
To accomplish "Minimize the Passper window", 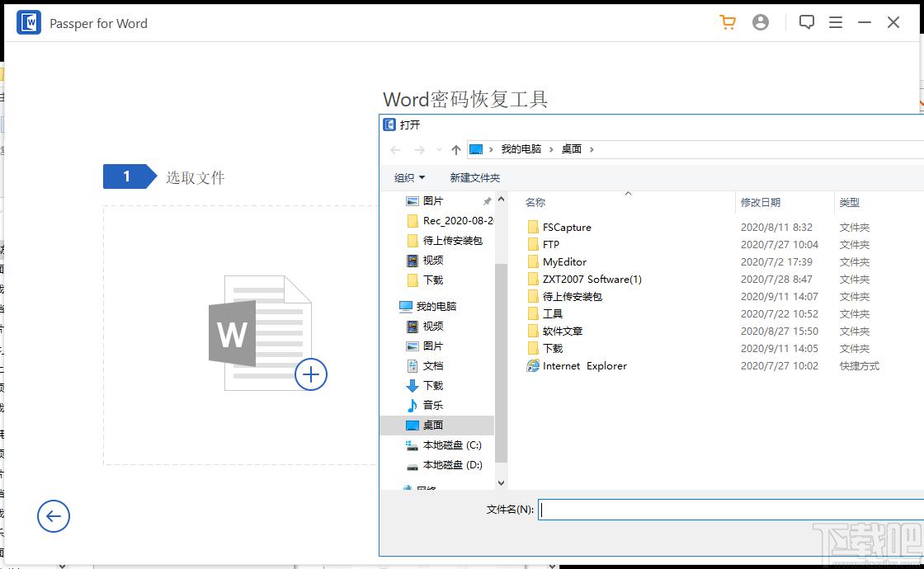I will pyautogui.click(x=865, y=22).
